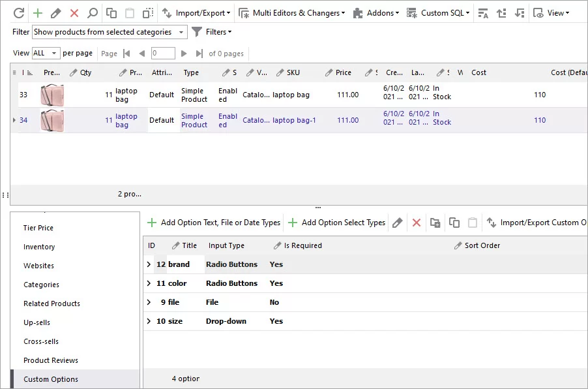Open Websites section
This screenshot has height=389, width=588.
pos(38,266)
